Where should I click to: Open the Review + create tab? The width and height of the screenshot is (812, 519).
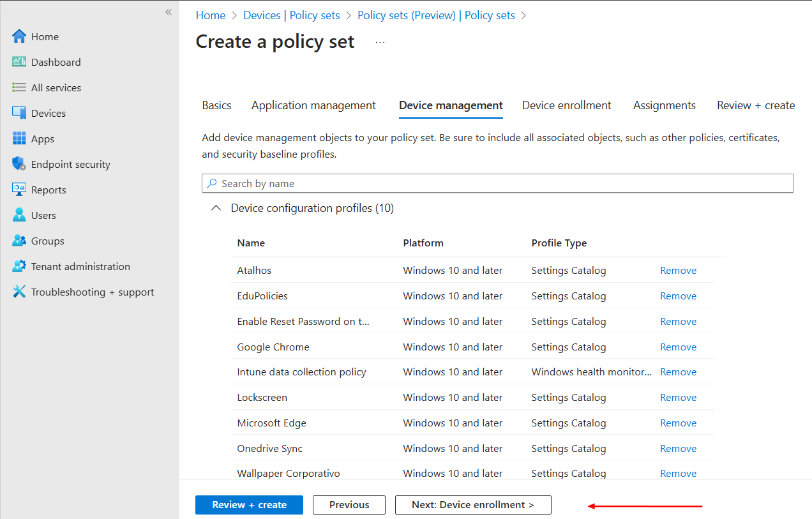click(x=756, y=105)
